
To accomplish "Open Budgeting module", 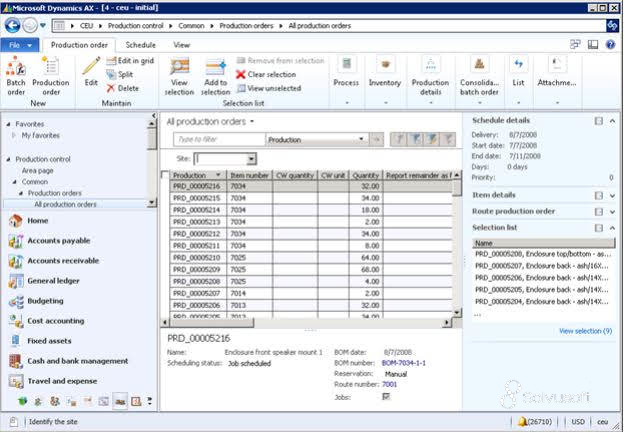I will coord(36,301).
